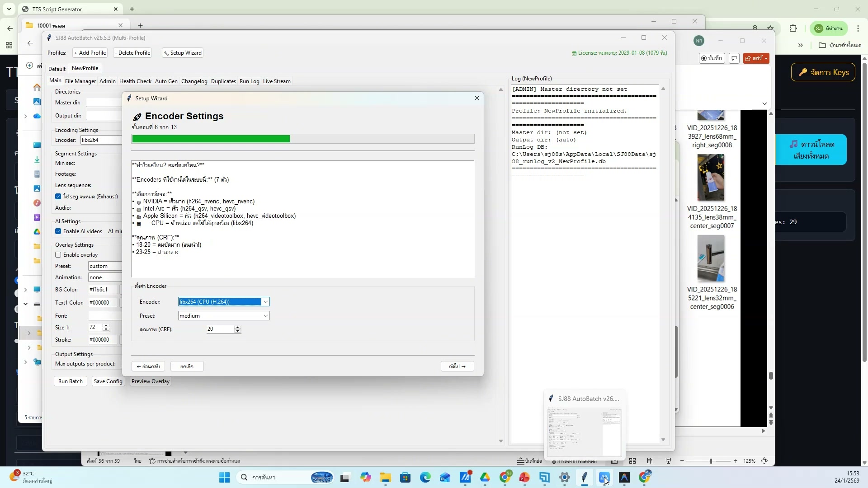Click the Google Drive taskbar icon
The image size is (868, 488).
[485, 477]
